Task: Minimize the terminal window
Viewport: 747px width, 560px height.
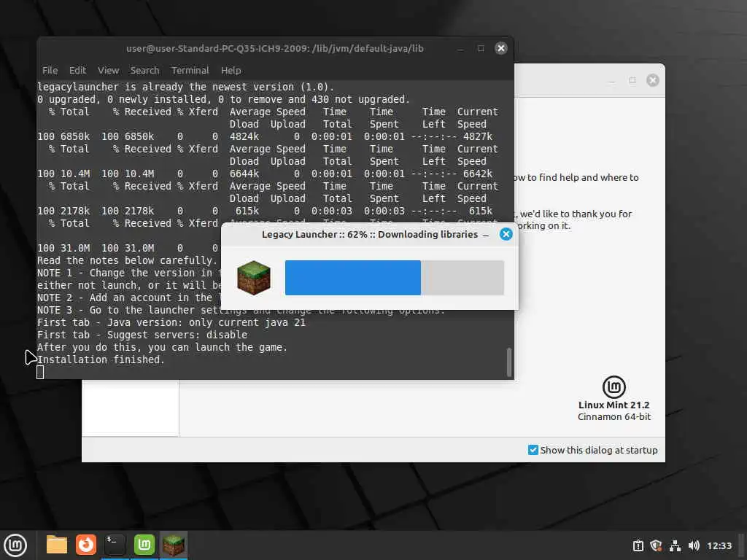Action: [x=460, y=49]
